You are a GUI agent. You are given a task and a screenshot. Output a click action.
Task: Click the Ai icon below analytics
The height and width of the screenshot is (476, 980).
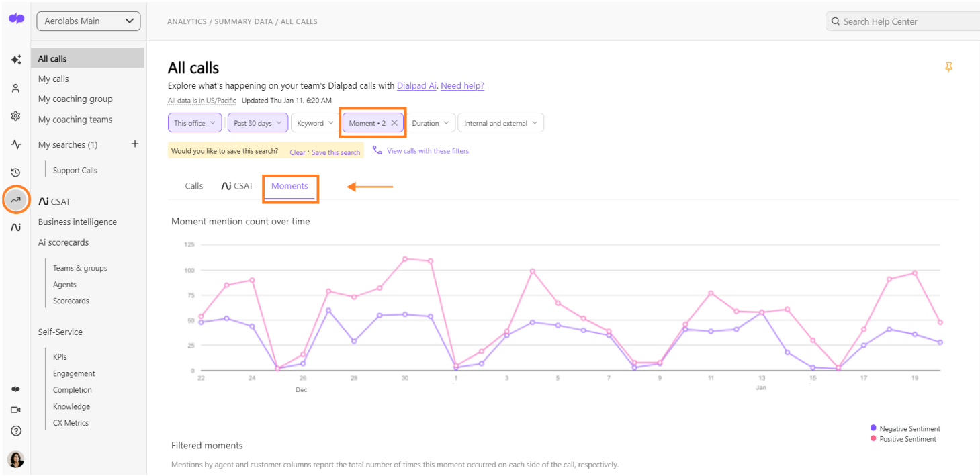tap(16, 228)
